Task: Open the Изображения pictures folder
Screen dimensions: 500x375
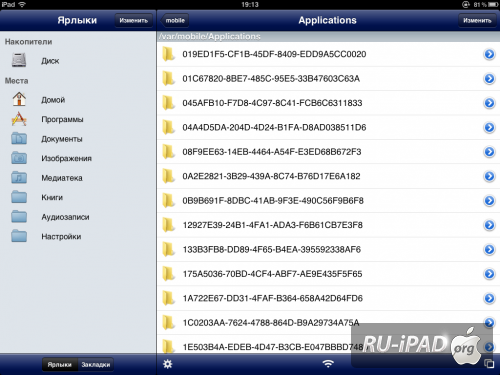Action: point(78,158)
